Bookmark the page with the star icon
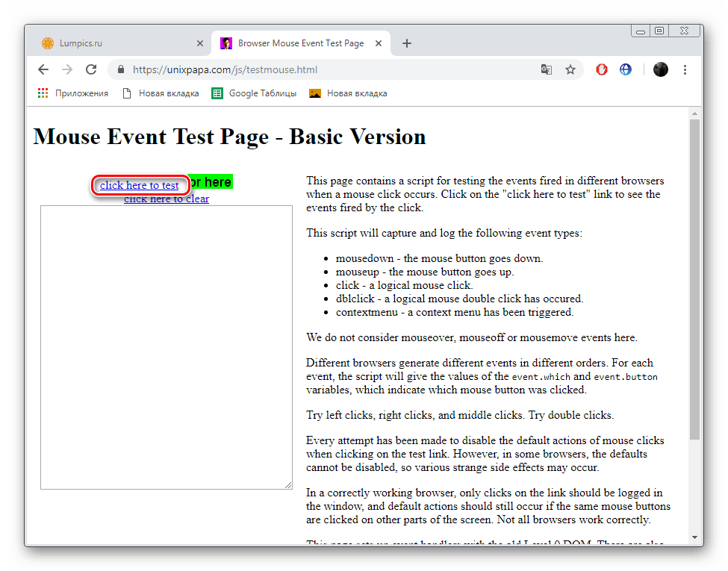The width and height of the screenshot is (728, 571). pos(570,69)
